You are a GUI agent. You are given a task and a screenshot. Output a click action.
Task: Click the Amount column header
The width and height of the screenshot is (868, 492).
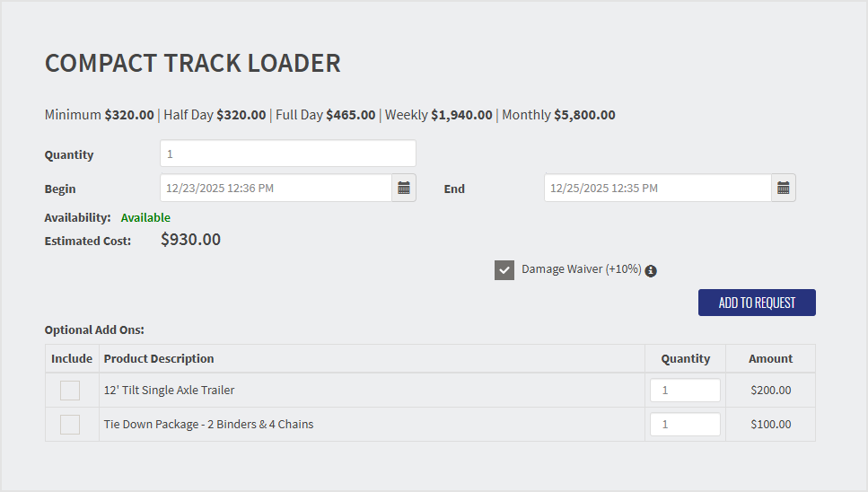point(771,358)
